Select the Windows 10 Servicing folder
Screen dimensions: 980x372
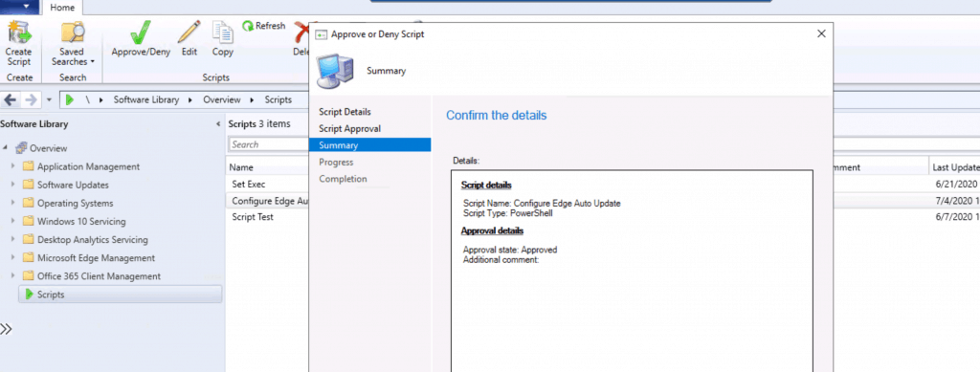pos(81,222)
